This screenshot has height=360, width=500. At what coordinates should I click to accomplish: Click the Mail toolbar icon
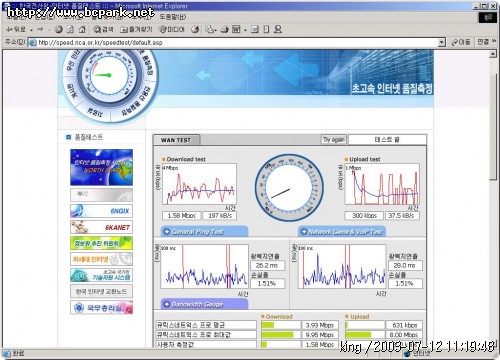coord(210,30)
